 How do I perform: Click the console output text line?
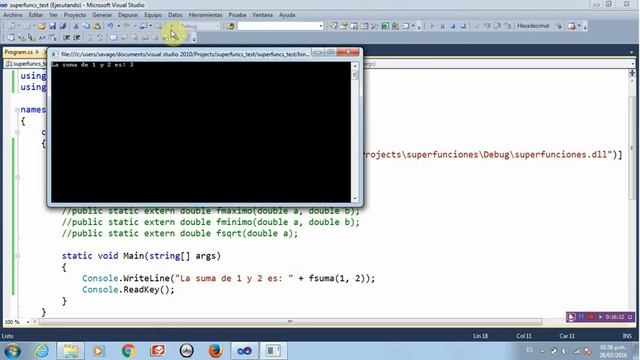coord(93,64)
